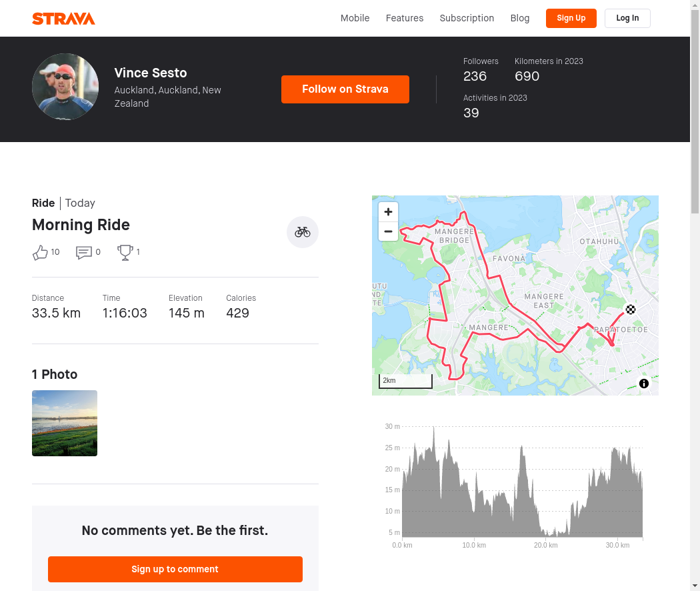
Task: Open the Features menu item
Action: pos(405,18)
